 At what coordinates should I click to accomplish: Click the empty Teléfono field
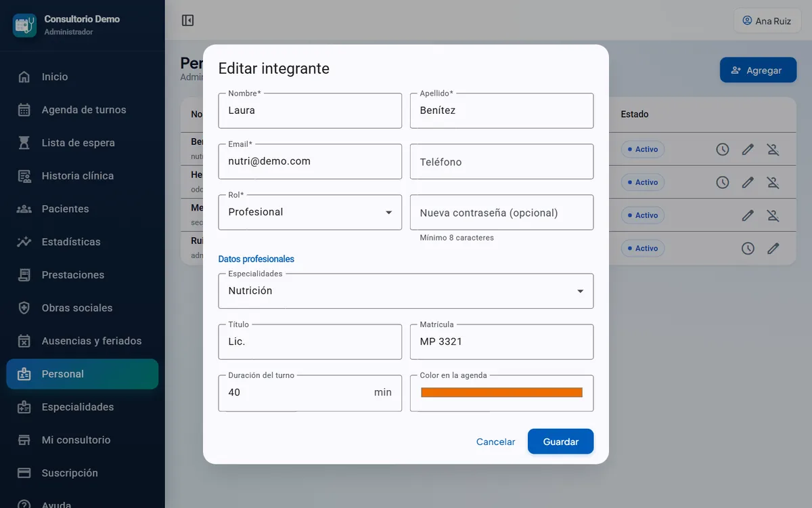pos(501,162)
